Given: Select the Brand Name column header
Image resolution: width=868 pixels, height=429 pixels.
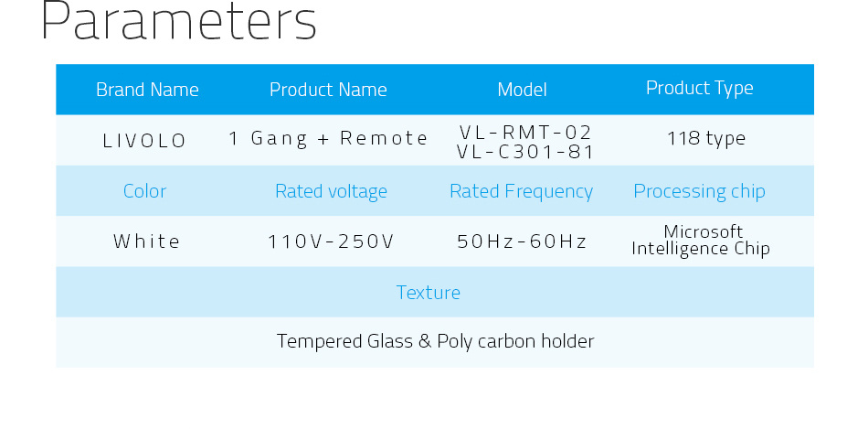Looking at the screenshot, I should [147, 90].
